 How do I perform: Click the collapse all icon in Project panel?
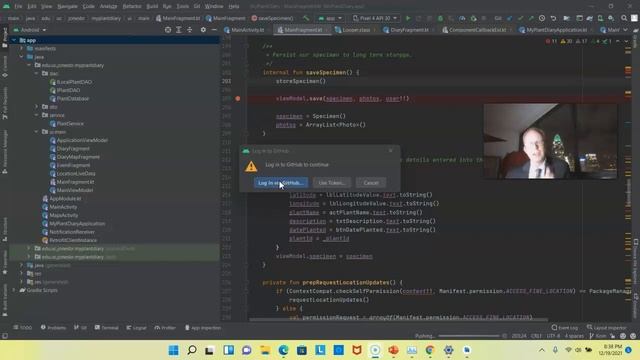tap(190, 30)
